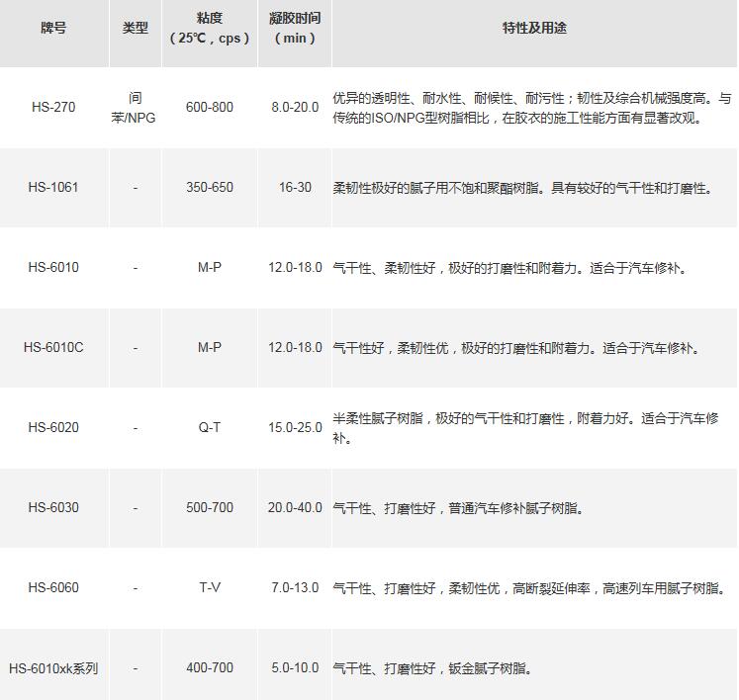Click the 类型 column header
This screenshot has width=739, height=700.
(x=135, y=28)
